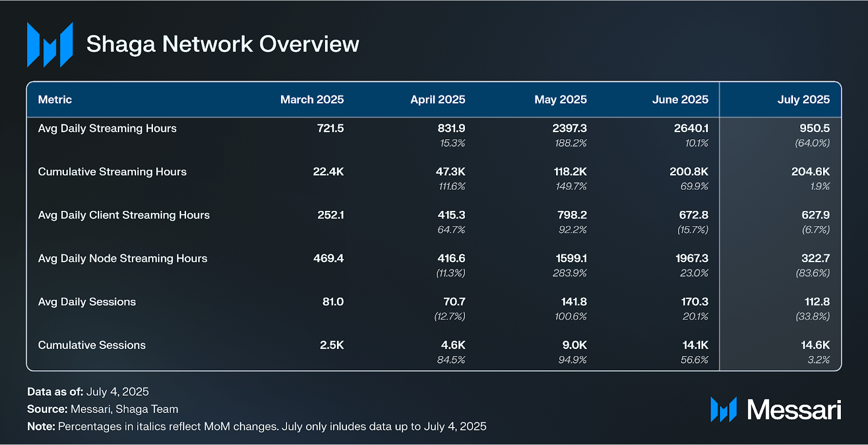The height and width of the screenshot is (445, 868).
Task: Click the April value 831.9
Action: 451,128
